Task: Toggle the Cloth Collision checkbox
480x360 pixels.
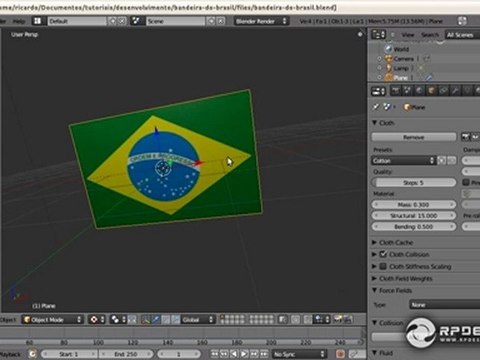Action: pyautogui.click(x=383, y=254)
